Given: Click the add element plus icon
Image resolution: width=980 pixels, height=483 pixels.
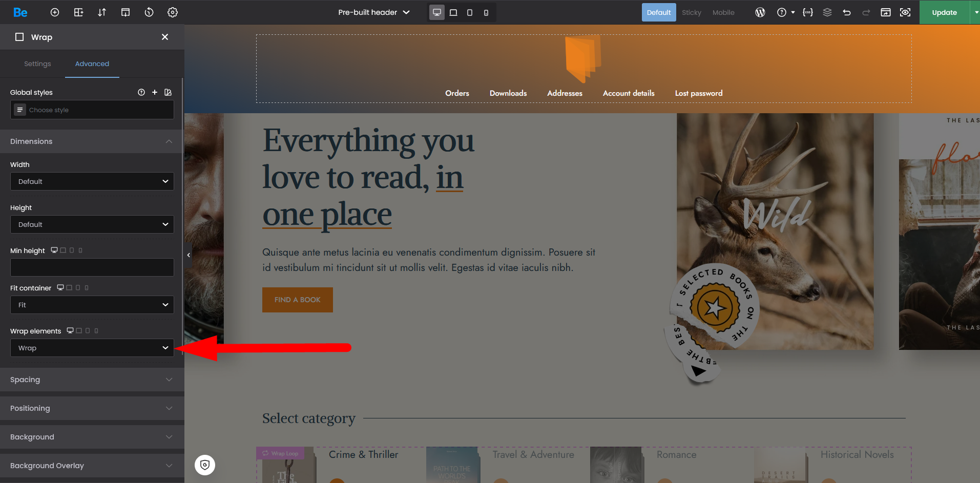Looking at the screenshot, I should (55, 12).
